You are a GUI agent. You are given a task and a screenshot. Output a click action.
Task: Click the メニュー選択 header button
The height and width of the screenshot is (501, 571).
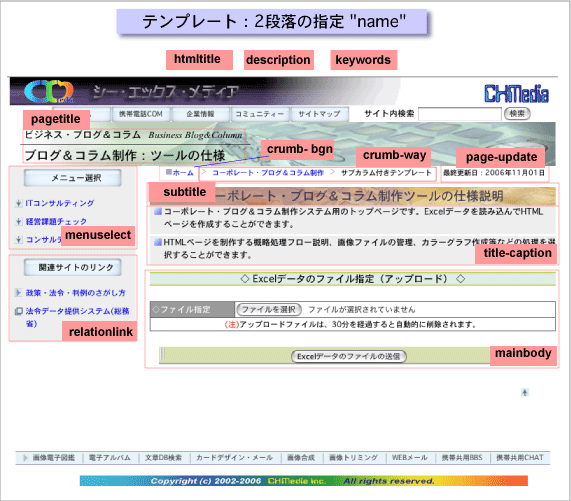click(x=73, y=178)
